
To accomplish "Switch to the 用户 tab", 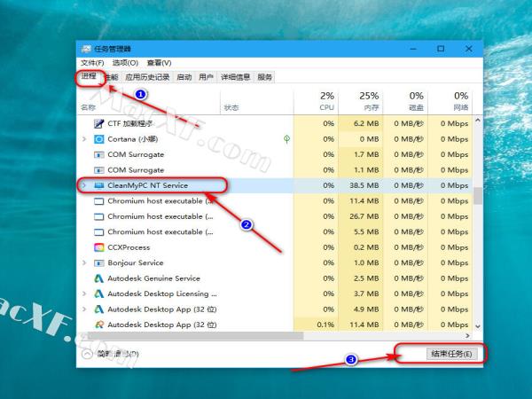I will 206,77.
